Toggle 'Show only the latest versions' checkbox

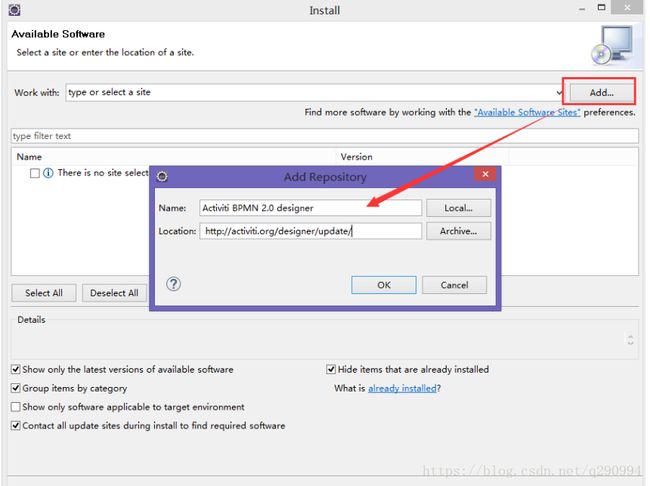pos(16,369)
